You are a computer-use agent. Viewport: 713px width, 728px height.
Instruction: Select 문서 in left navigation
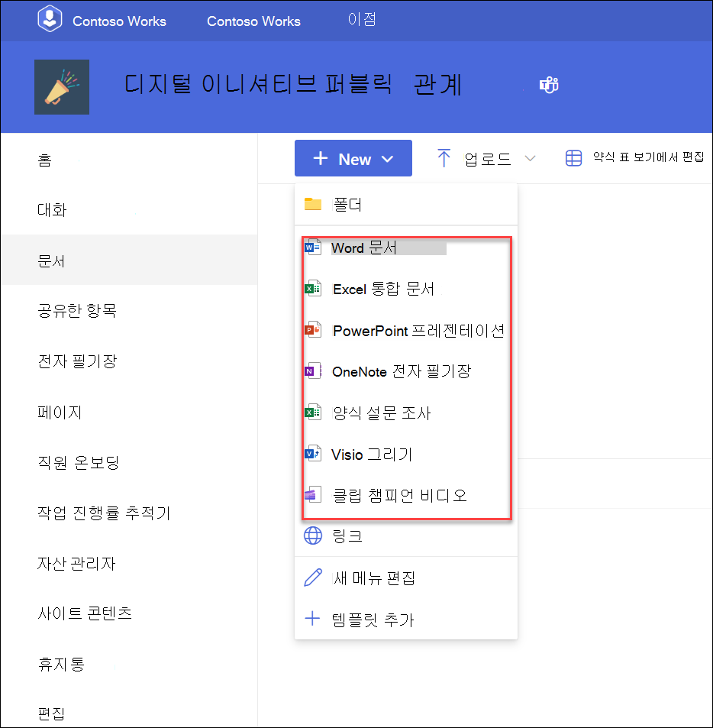click(x=129, y=260)
